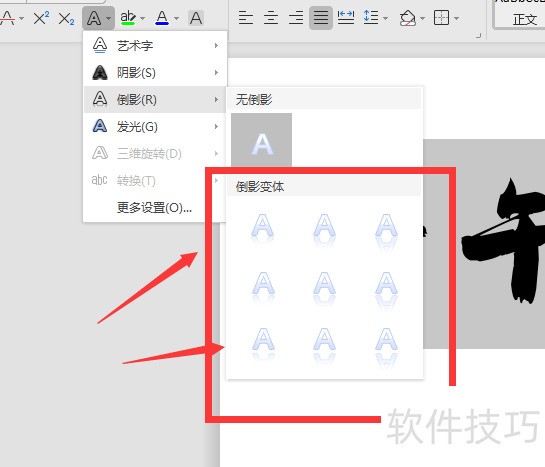Viewport: 545px width, 467px height.
Task: Open shading fill color dropdown
Action: 423,18
